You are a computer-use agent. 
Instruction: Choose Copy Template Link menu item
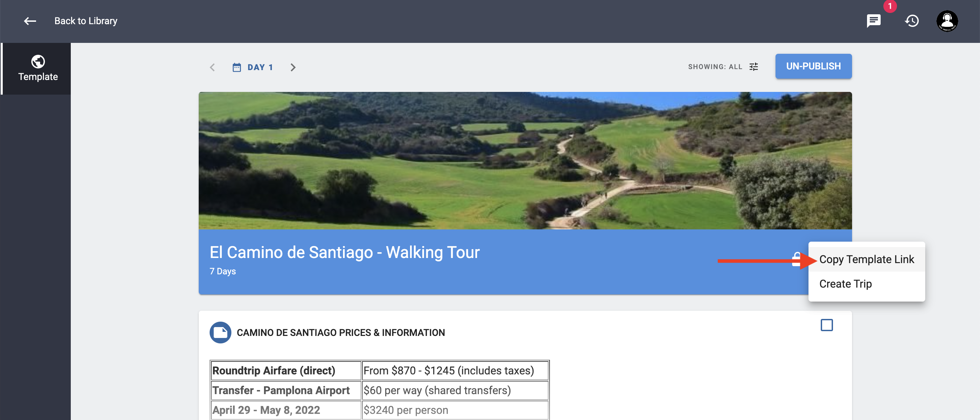(867, 259)
